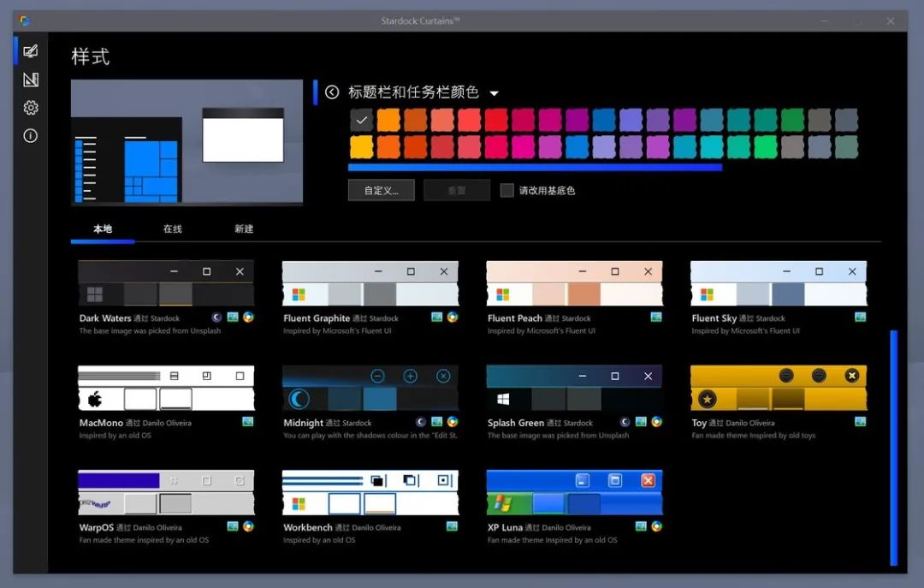Screen dimensions: 924x588
Task: Pick the bright green color swatch
Action: pos(766,147)
